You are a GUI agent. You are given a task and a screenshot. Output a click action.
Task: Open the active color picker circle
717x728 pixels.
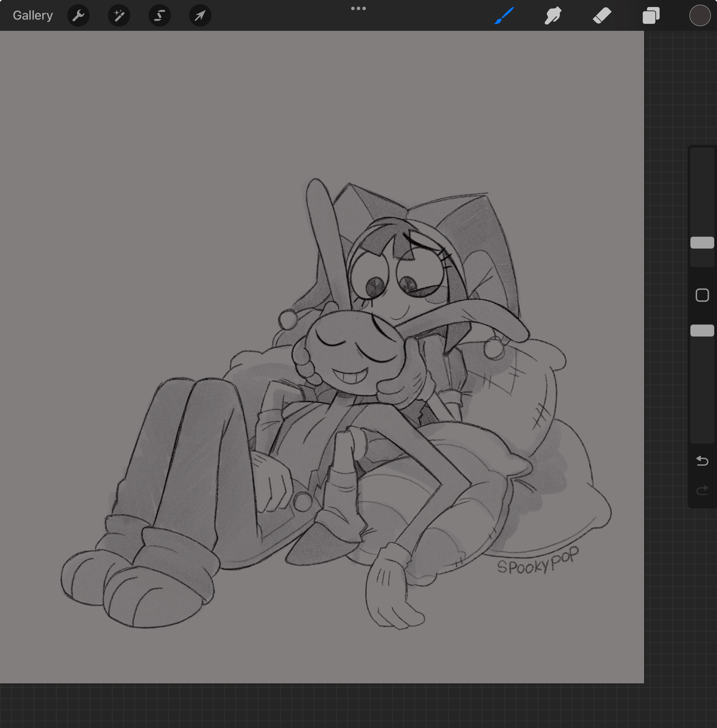[700, 15]
